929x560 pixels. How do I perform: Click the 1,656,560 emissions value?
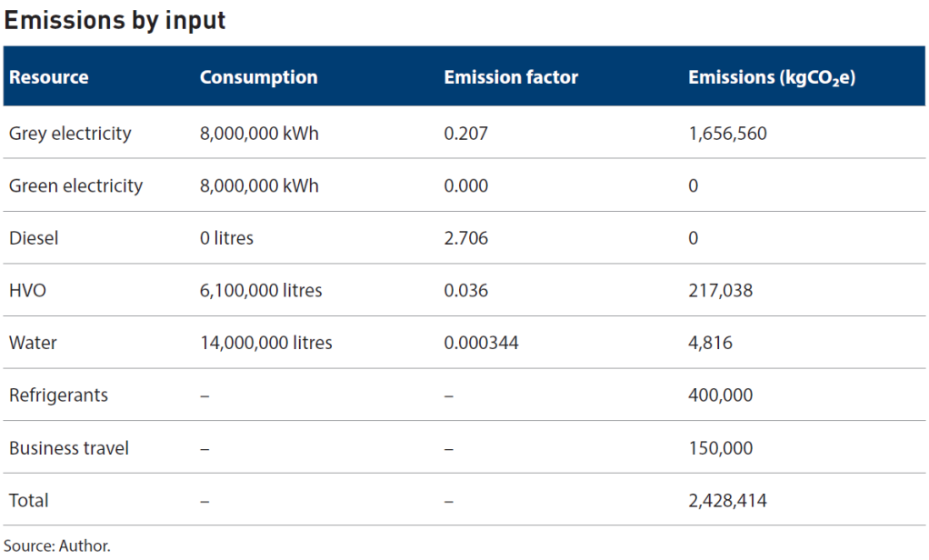(727, 134)
